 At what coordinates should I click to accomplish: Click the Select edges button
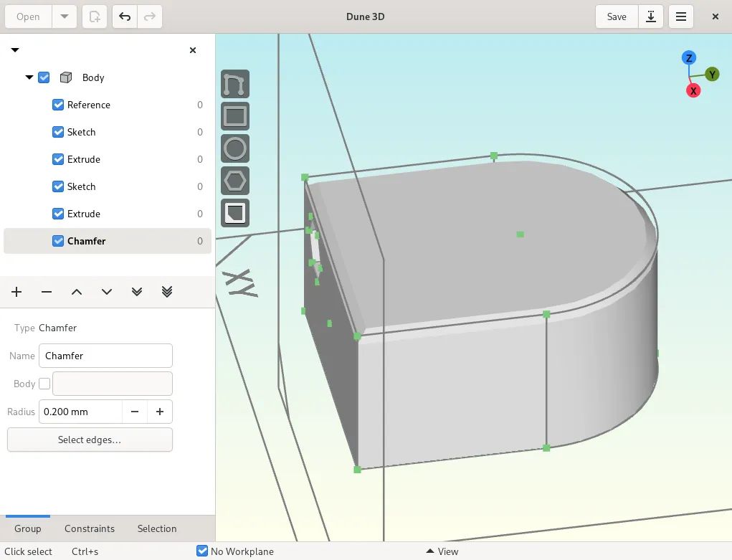89,440
